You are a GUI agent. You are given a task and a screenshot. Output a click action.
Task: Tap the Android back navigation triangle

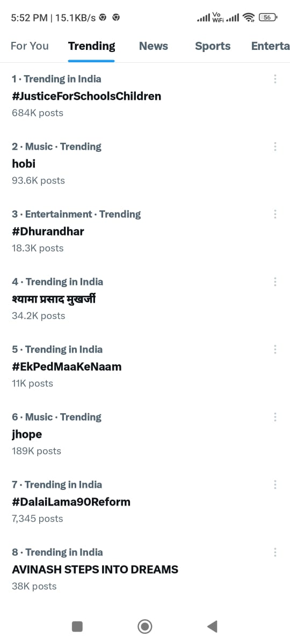[x=212, y=626]
